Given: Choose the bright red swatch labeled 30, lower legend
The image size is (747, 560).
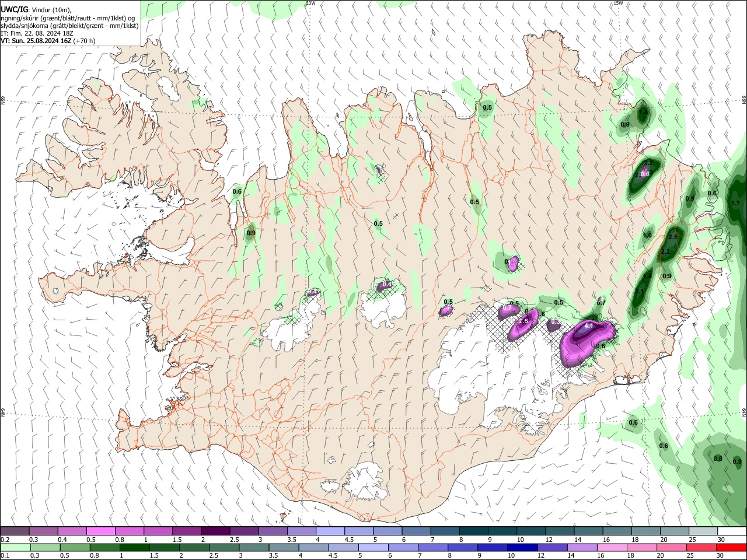Looking at the screenshot, I should [x=732, y=548].
